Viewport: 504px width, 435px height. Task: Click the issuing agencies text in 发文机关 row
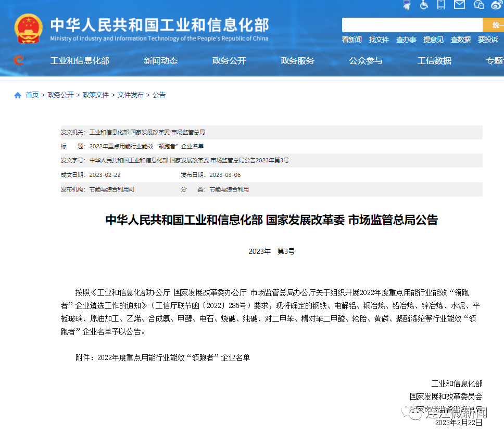pos(147,132)
